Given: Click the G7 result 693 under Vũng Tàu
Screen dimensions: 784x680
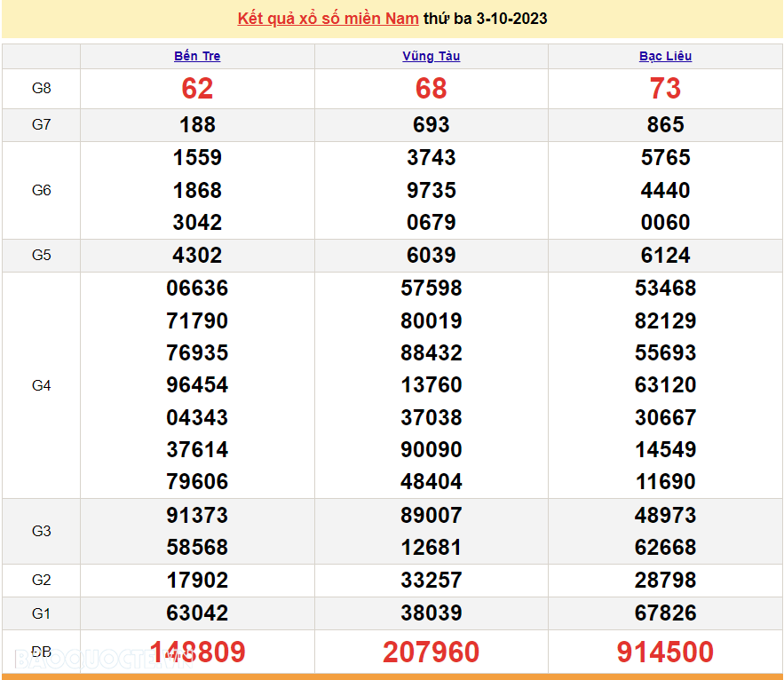Looking at the screenshot, I should click(x=431, y=124).
